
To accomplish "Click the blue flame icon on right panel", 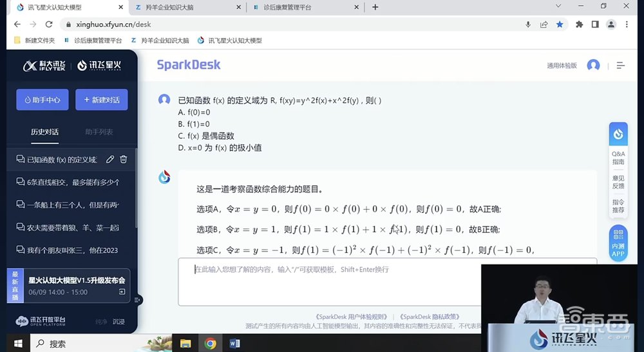I will [618, 134].
